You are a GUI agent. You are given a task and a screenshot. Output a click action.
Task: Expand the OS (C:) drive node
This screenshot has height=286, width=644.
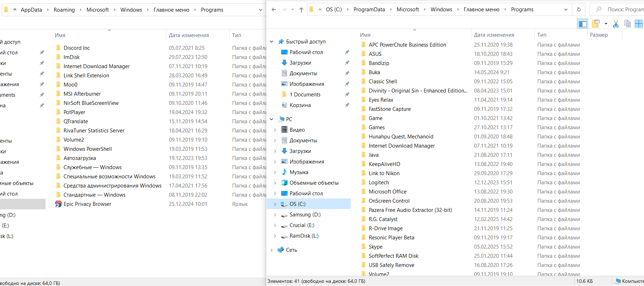275,204
